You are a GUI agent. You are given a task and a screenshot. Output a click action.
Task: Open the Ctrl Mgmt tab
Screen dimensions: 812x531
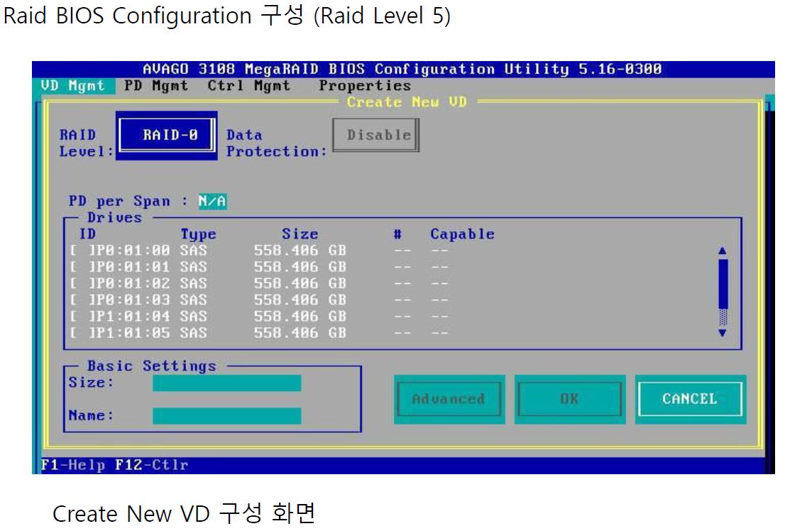point(248,86)
